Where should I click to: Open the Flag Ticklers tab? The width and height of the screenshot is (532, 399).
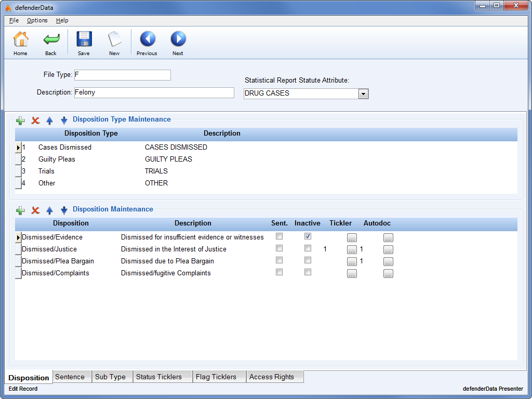click(x=219, y=377)
